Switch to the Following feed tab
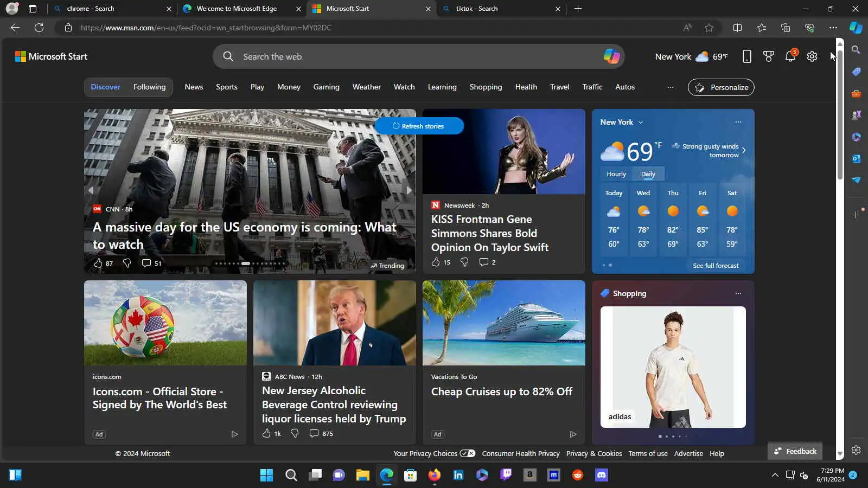 click(x=149, y=87)
